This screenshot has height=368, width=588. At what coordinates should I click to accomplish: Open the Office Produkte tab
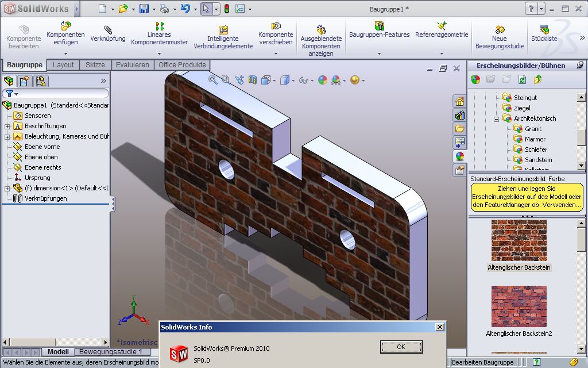coord(182,64)
